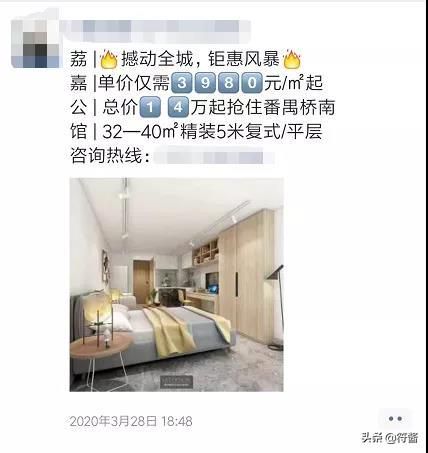Screen dimensions: 428x453
Task: Click the 咨询热线 label
Action: (110, 156)
